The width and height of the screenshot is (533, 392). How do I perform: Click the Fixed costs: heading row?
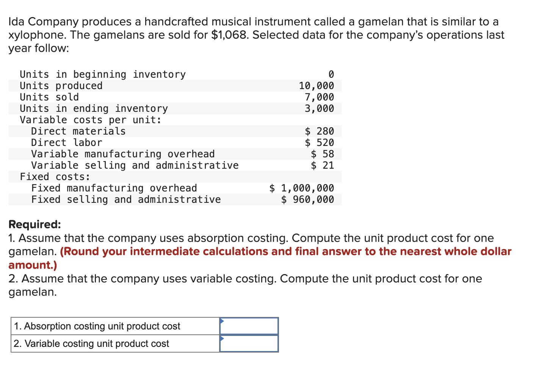(x=175, y=177)
